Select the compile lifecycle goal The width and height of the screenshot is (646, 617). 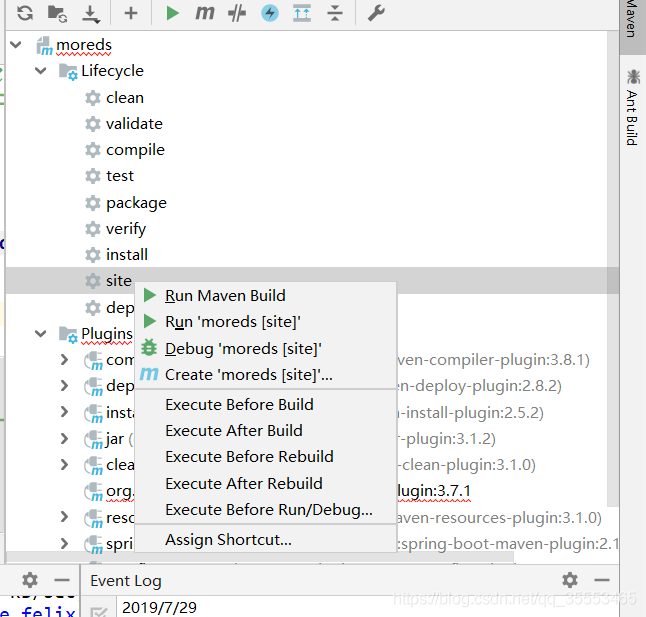point(135,150)
